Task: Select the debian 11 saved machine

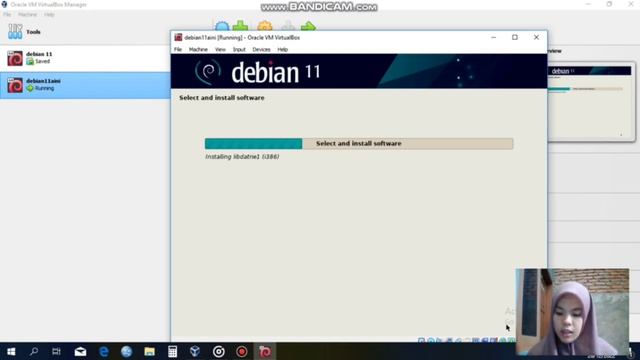Action: 85,58
